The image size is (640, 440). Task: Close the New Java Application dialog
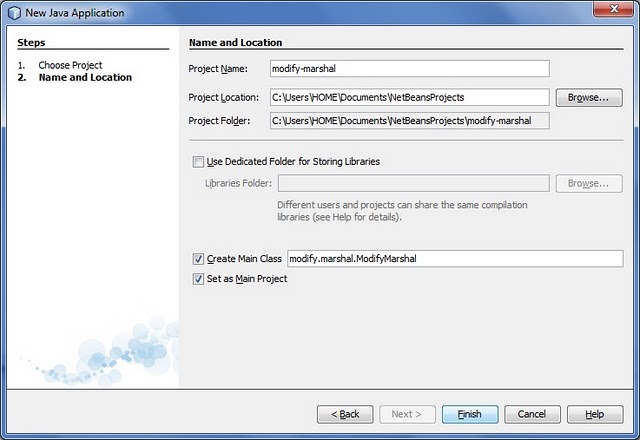613,9
